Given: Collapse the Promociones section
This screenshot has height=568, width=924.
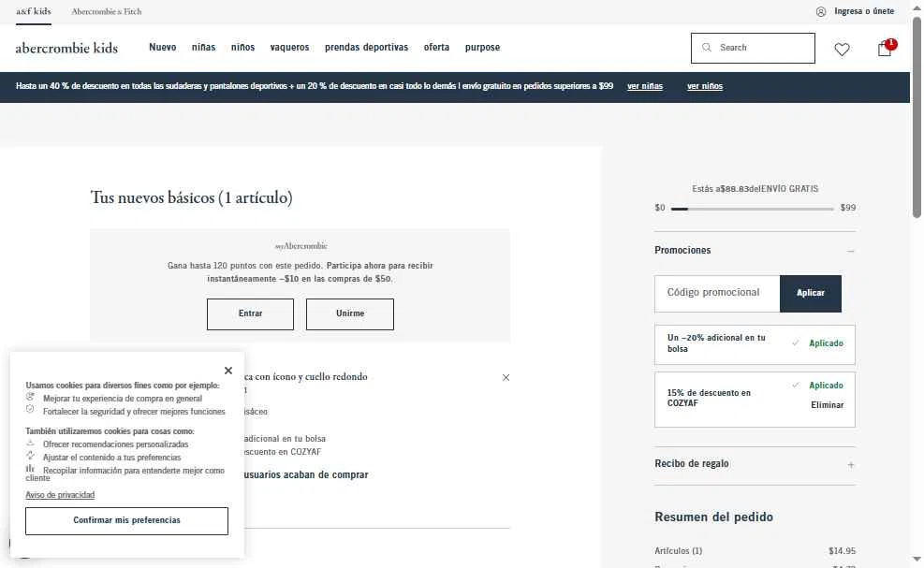Looking at the screenshot, I should pyautogui.click(x=850, y=251).
